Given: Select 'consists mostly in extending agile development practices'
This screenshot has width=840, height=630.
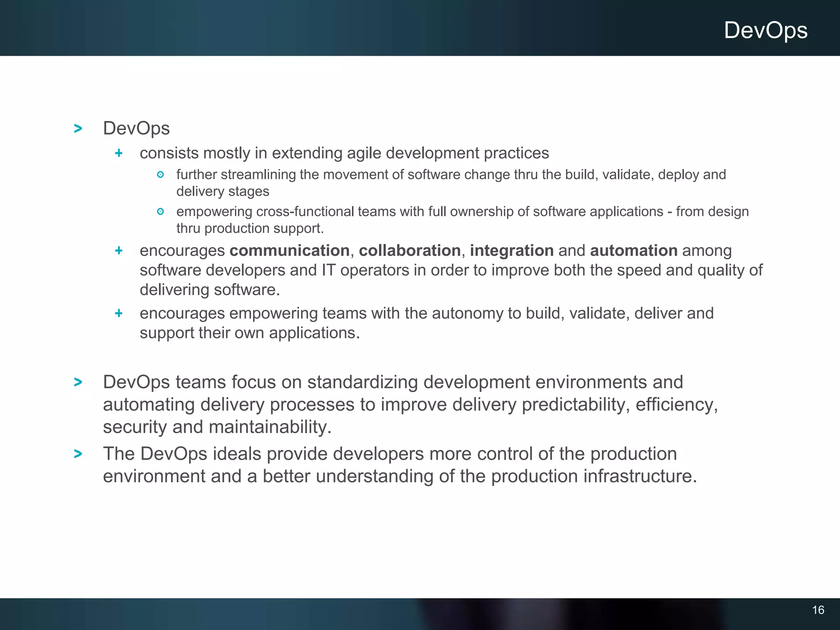Looking at the screenshot, I should 344,153.
